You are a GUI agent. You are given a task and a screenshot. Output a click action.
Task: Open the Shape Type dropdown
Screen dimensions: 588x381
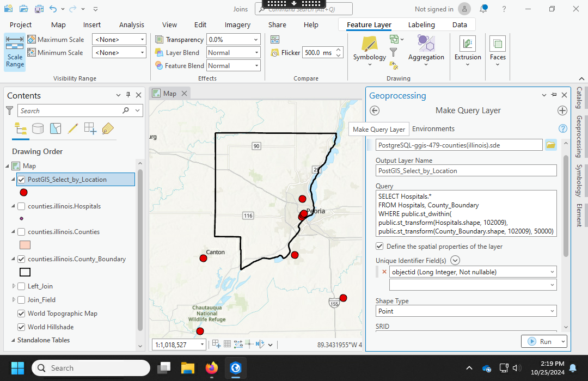[466, 311]
